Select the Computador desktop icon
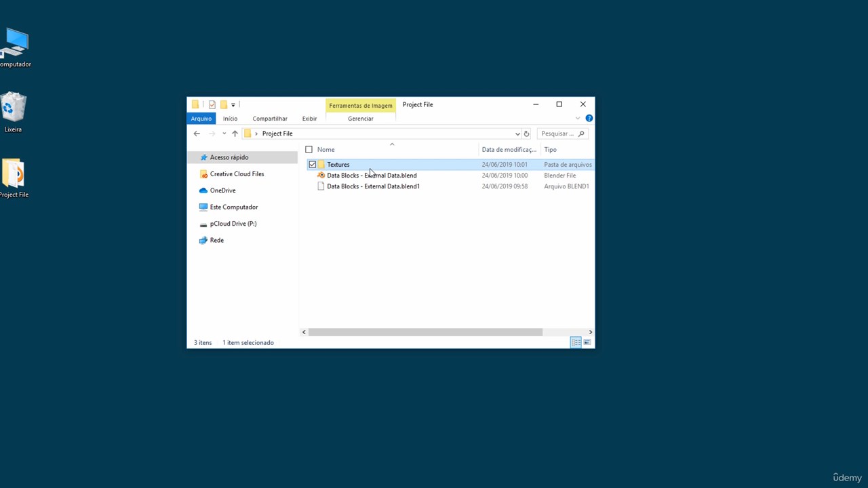Viewport: 868px width, 488px height. click(14, 48)
